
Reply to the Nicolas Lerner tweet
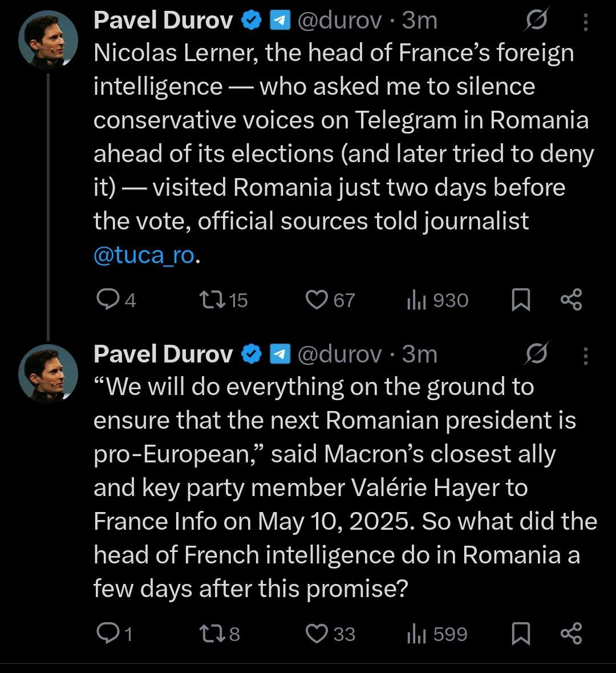point(107,300)
